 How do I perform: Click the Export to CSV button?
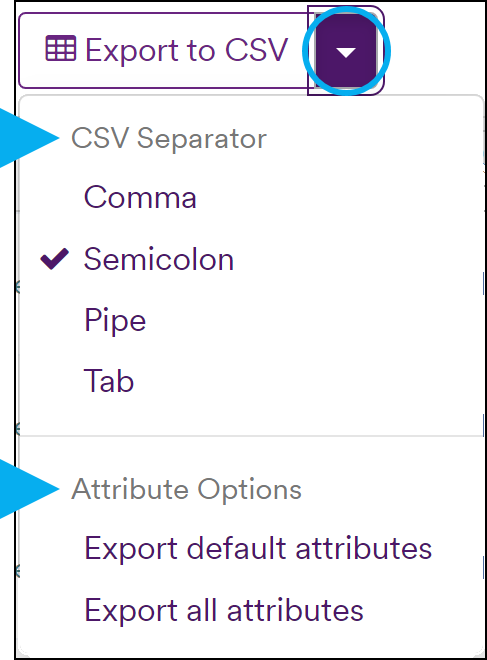[165, 51]
